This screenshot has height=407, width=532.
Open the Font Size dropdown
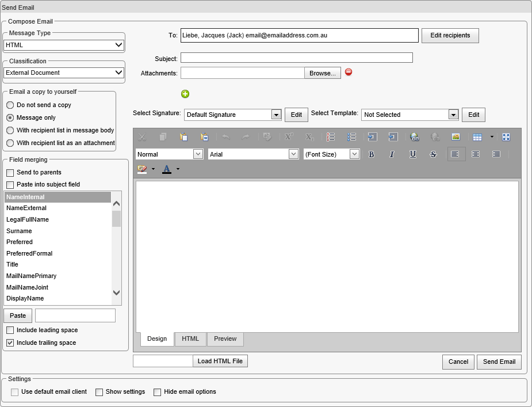[x=331, y=154]
